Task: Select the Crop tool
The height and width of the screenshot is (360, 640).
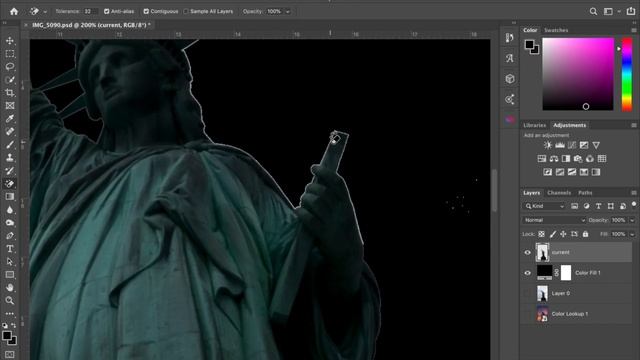Action: click(x=10, y=93)
